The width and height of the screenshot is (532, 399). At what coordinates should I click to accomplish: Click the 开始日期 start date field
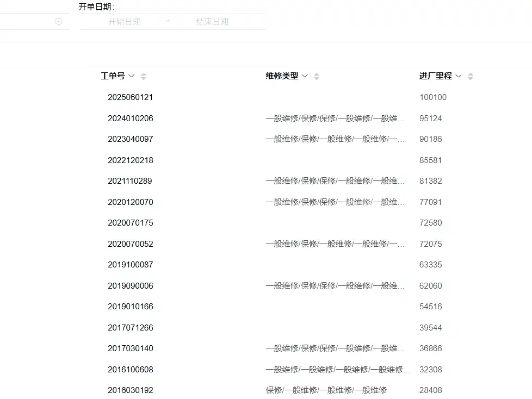click(x=124, y=22)
